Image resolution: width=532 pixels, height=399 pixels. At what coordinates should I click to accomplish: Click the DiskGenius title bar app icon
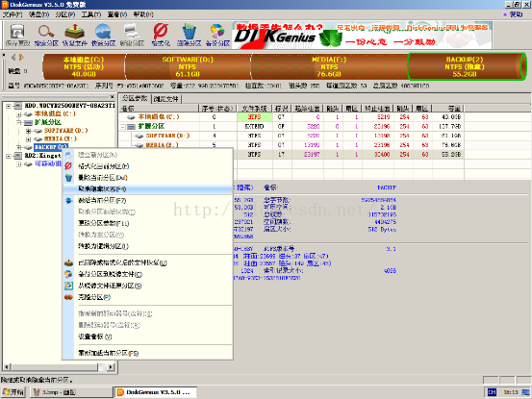5,5
